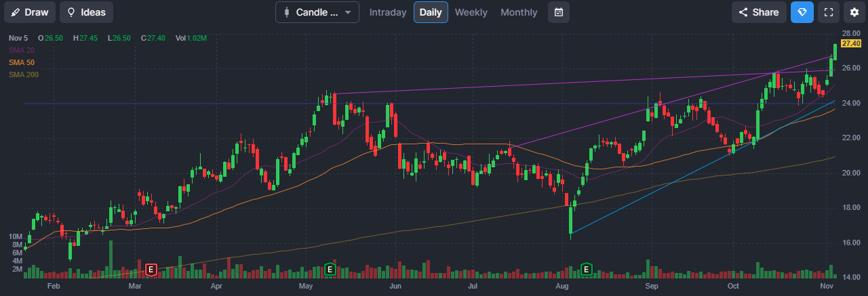The height and width of the screenshot is (296, 868).
Task: Expand the Candle chart type dropdown arrow
Action: tap(348, 12)
